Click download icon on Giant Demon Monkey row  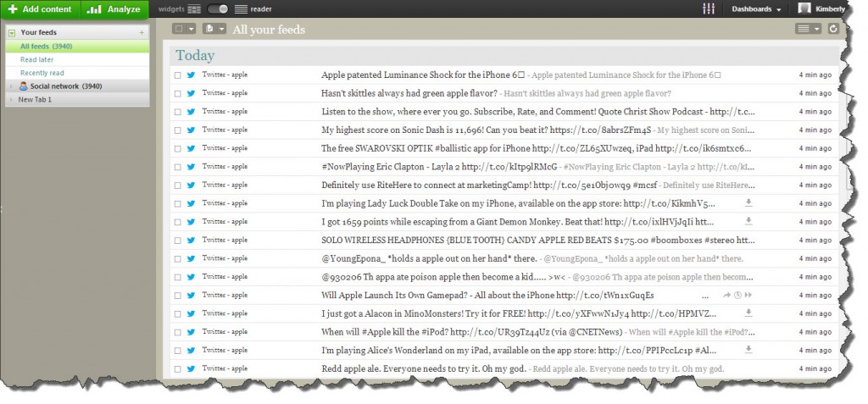pos(748,221)
